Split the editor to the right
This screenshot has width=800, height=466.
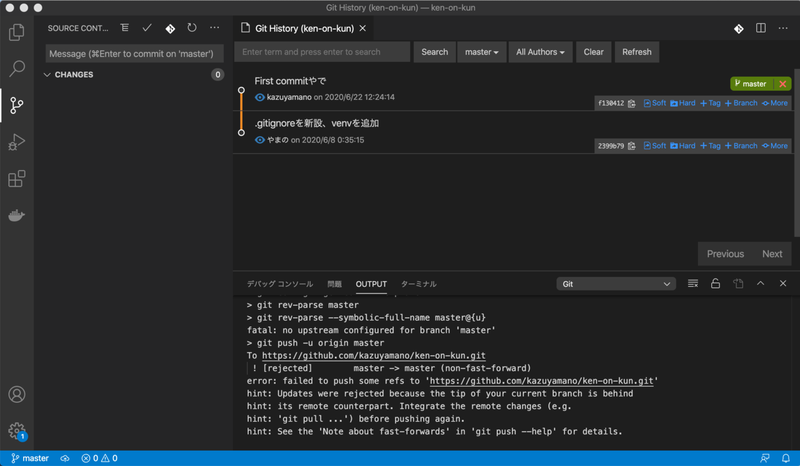coord(761,28)
